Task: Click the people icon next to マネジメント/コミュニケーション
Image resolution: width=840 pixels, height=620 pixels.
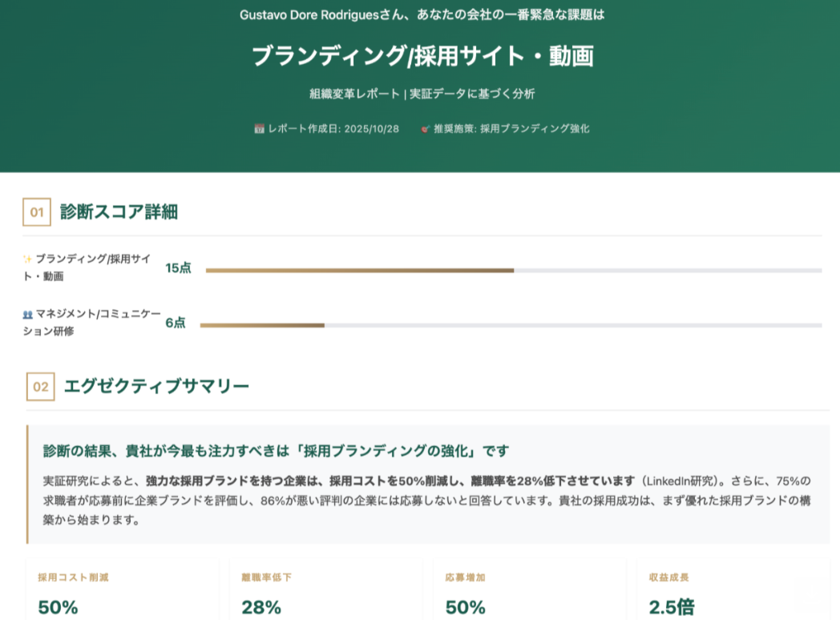Action: (28, 314)
